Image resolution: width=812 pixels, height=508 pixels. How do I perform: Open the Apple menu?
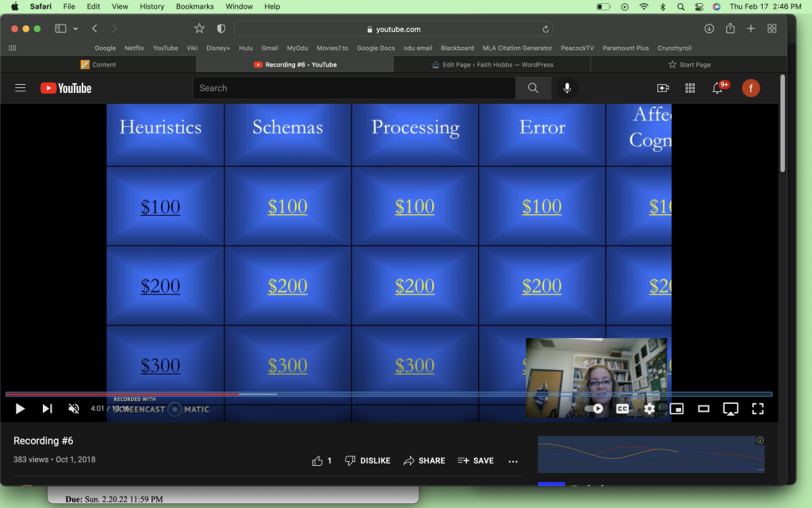15,6
